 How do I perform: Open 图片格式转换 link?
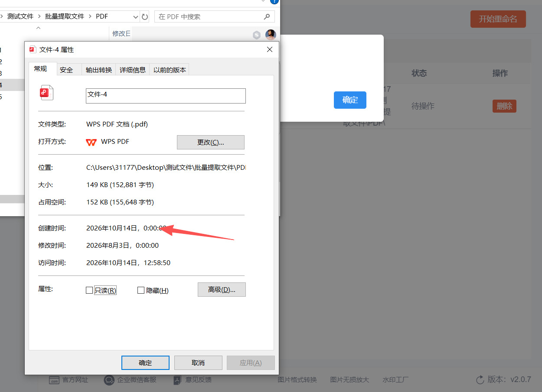click(x=297, y=380)
